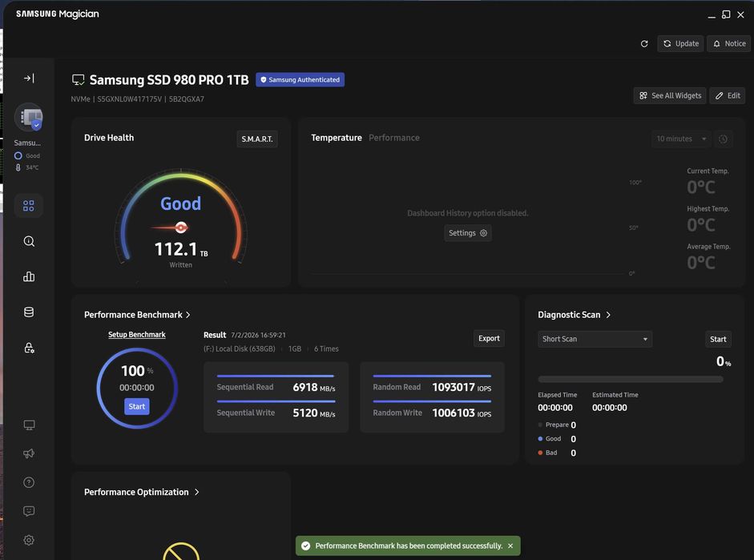The image size is (754, 560).
Task: Click the history clock icon beside 10 minutes
Action: click(723, 139)
